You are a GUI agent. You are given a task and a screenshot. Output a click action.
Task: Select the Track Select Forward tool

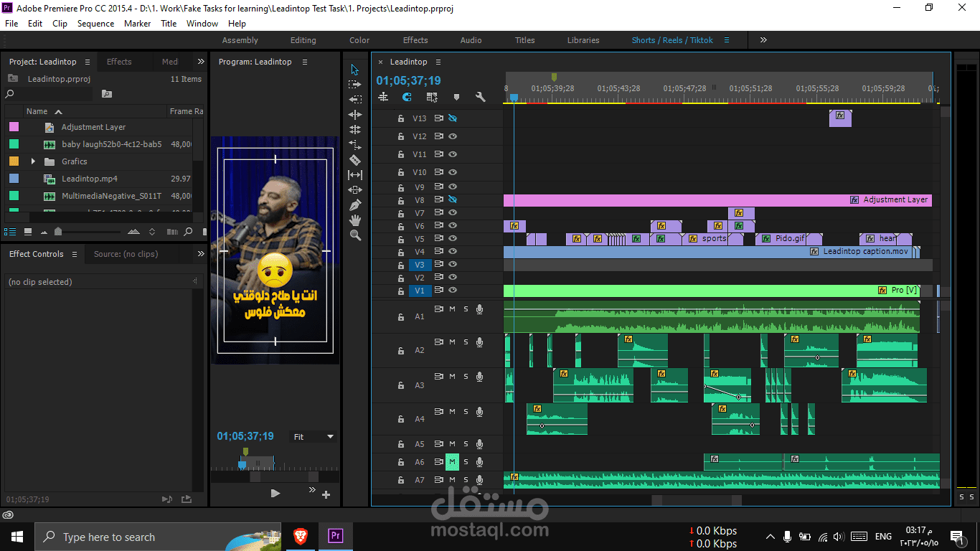point(355,85)
